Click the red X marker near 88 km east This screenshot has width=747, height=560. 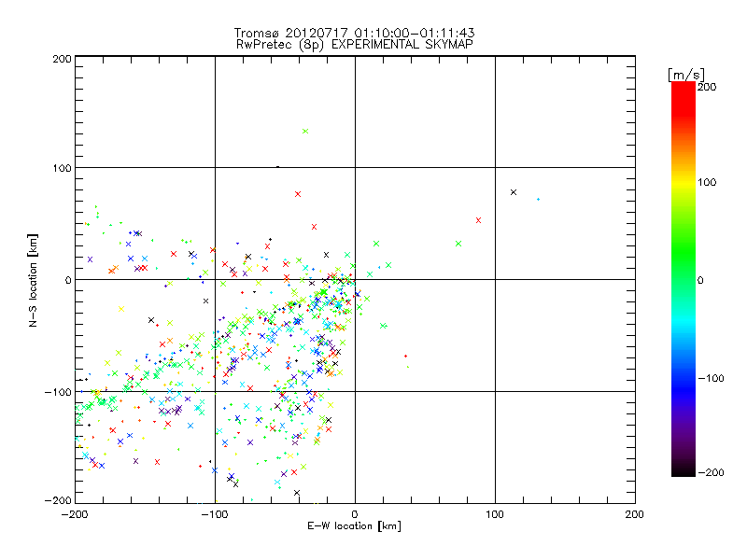click(478, 220)
